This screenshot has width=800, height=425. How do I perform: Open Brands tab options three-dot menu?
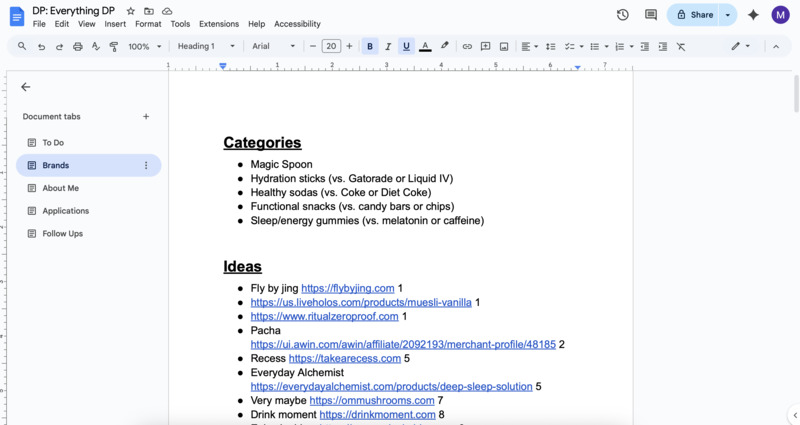(x=146, y=165)
